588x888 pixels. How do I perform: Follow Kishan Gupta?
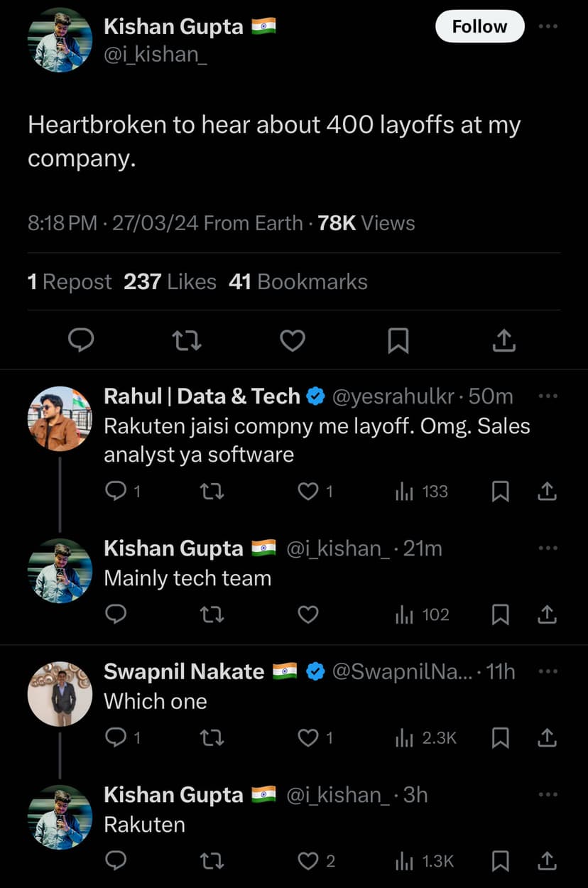479,27
